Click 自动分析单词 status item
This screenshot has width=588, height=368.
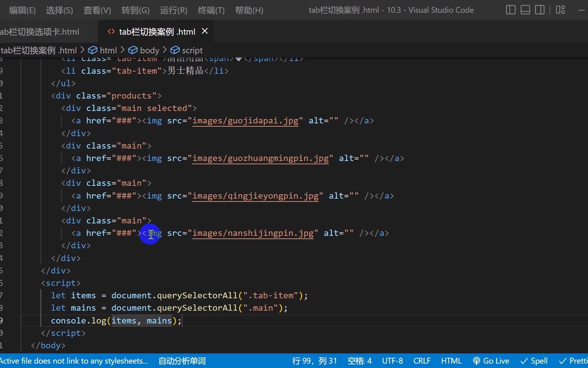[182, 361]
